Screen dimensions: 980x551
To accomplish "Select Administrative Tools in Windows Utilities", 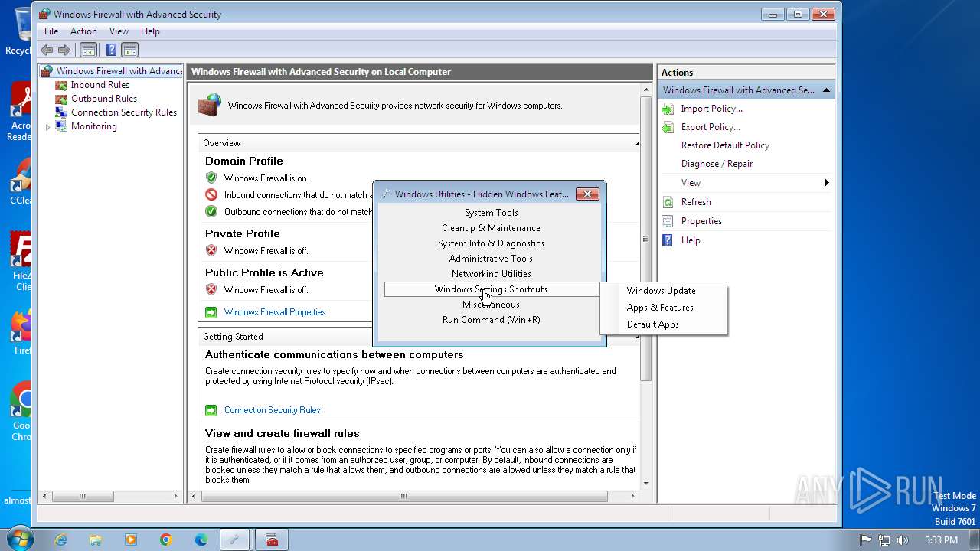I will coord(491,259).
